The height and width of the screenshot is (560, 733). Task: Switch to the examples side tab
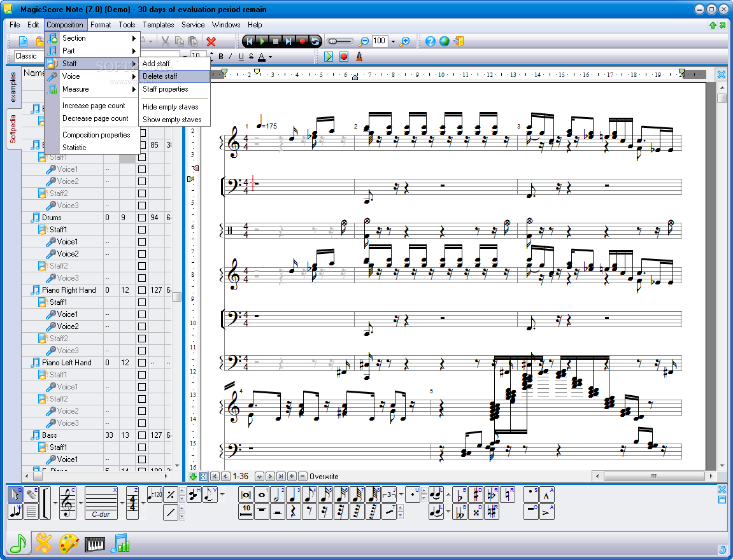[x=13, y=87]
